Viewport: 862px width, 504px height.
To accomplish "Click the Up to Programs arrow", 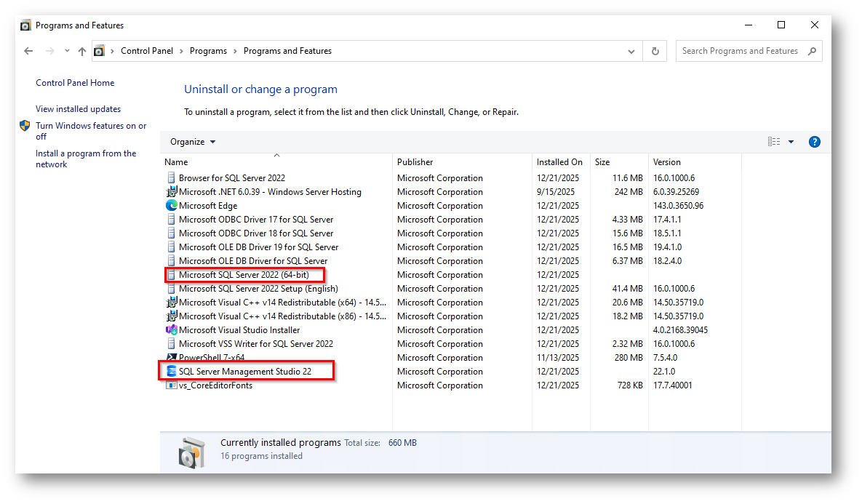I will tap(81, 51).
